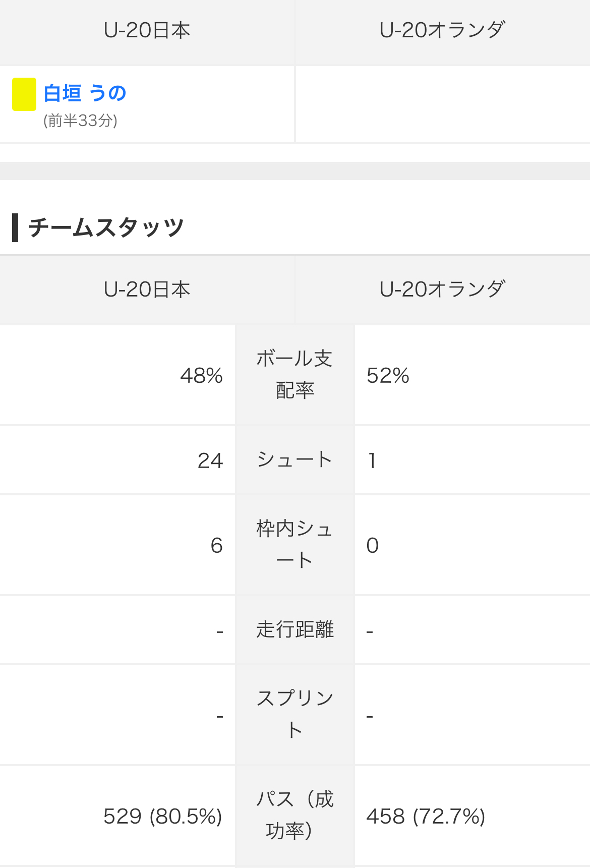Click the (前半33分) booking time text
The image size is (590, 868).
tap(81, 121)
